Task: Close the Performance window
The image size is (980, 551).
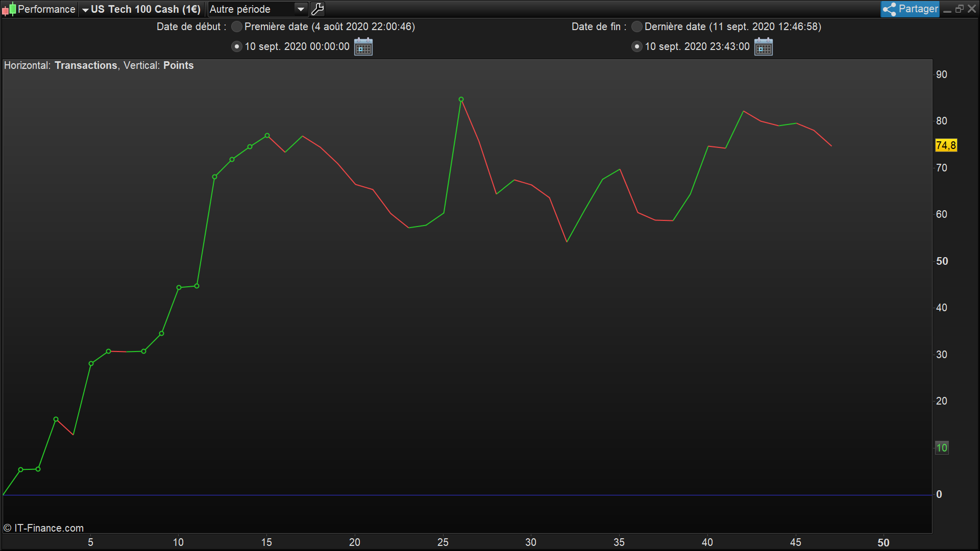Action: click(972, 9)
